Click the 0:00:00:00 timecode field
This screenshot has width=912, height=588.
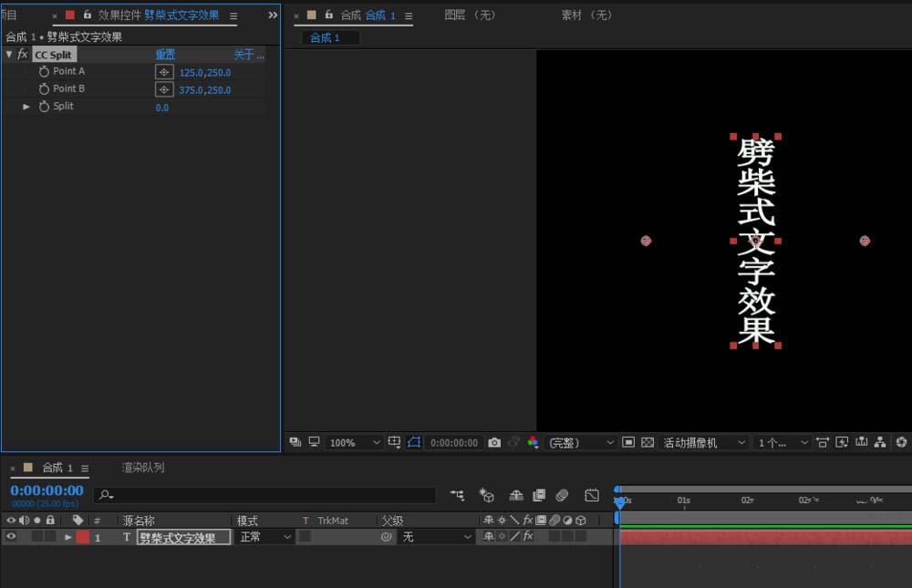[46, 490]
